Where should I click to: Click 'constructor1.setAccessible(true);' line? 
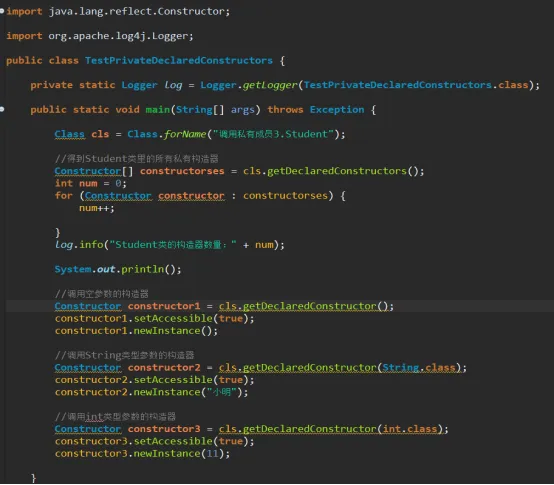pyautogui.click(x=154, y=318)
